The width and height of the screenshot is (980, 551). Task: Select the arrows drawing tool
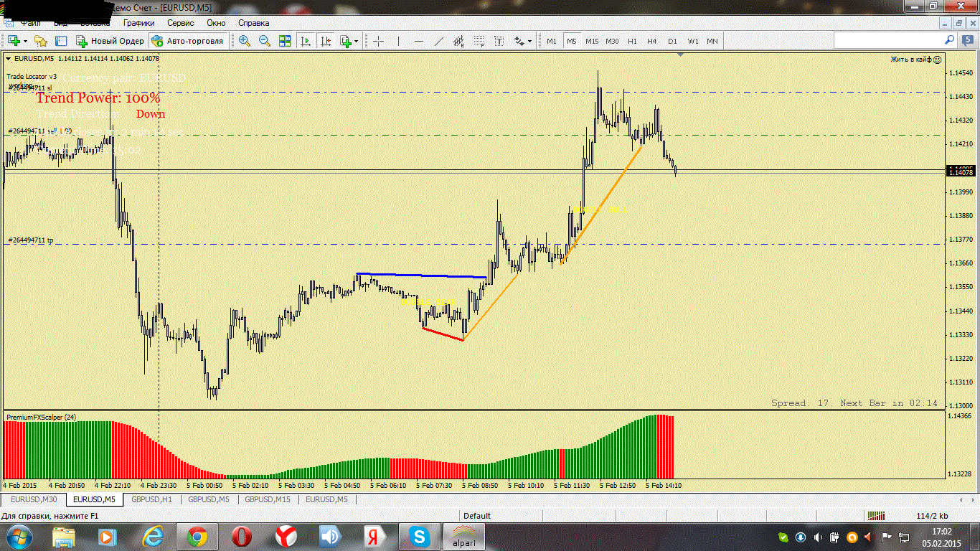click(x=519, y=41)
